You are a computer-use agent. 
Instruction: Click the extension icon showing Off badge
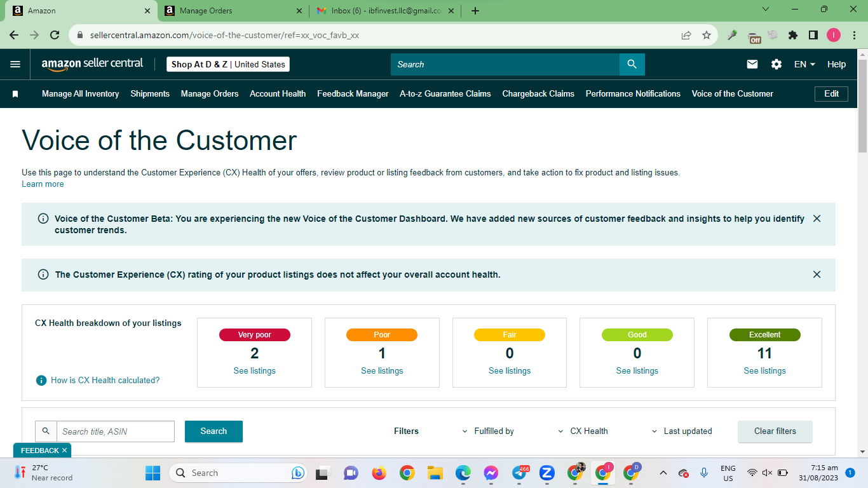point(754,37)
